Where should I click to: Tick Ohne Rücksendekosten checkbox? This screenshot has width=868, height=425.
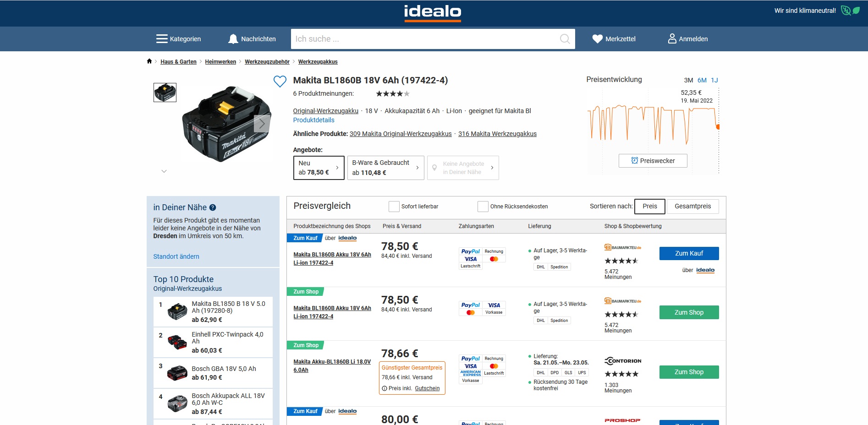pos(483,207)
